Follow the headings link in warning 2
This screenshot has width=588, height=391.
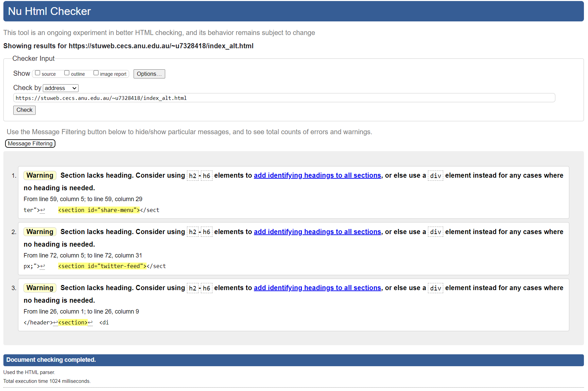tap(317, 232)
